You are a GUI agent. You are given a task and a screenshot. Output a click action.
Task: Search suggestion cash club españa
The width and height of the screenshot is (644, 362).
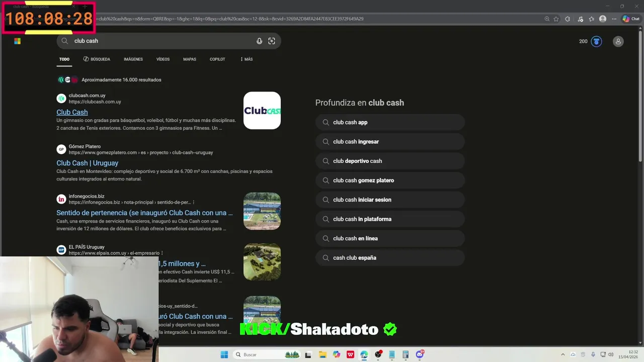pos(390,258)
